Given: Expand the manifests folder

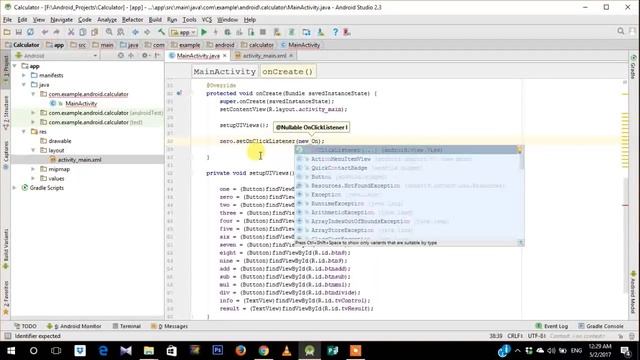Looking at the screenshot, I should [x=24, y=75].
